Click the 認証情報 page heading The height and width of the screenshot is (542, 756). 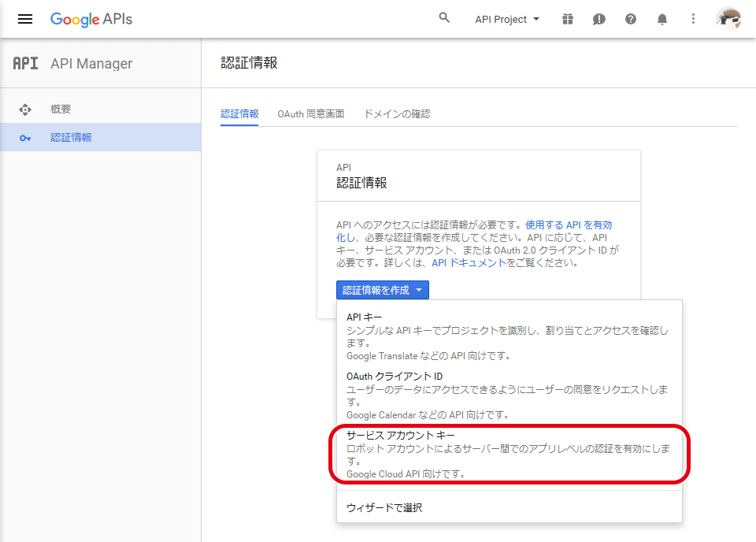click(x=250, y=63)
